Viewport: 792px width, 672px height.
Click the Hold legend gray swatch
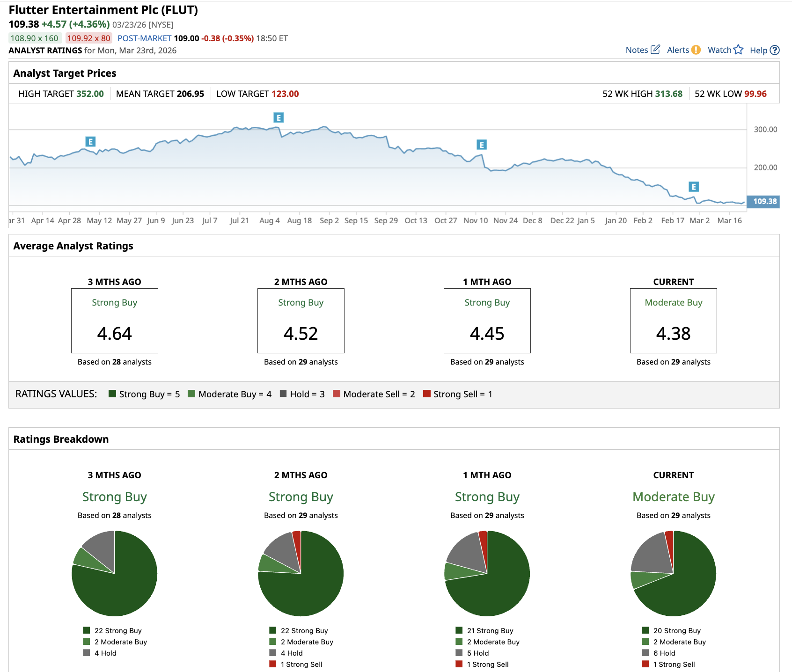(x=283, y=394)
